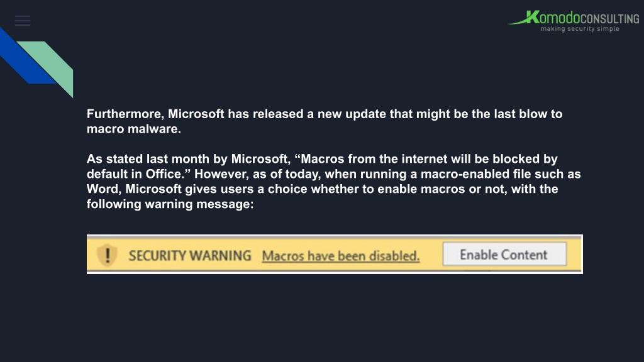Viewport: 644px width, 362px height.
Task: Click the shield exclamation warning icon
Action: pyautogui.click(x=107, y=255)
